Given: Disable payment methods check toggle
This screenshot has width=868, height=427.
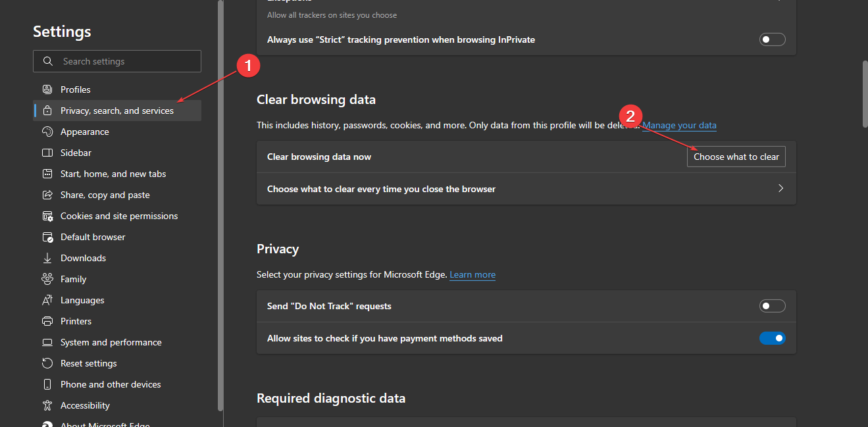Looking at the screenshot, I should click(x=772, y=338).
